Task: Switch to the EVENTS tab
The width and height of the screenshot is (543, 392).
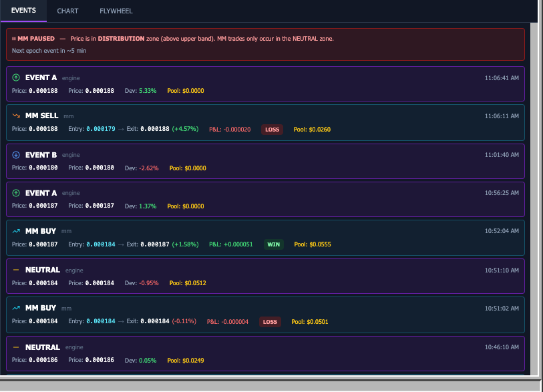Action: (x=23, y=11)
